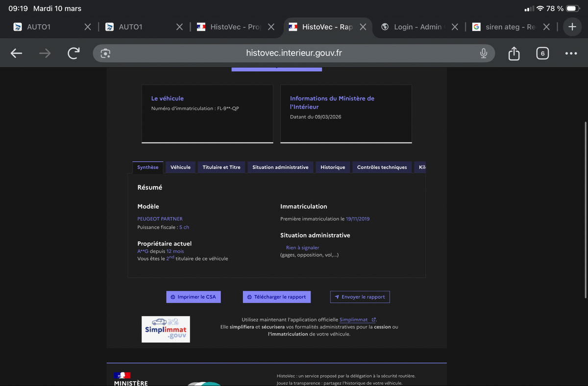The width and height of the screenshot is (588, 386).
Task: Click the Imprimer le CSA button
Action: tap(193, 297)
